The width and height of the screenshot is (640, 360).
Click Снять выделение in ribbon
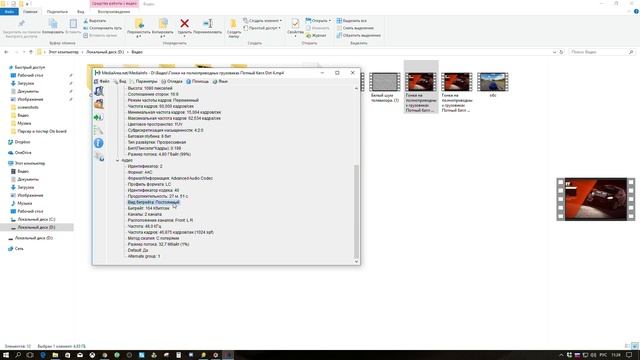[355, 28]
